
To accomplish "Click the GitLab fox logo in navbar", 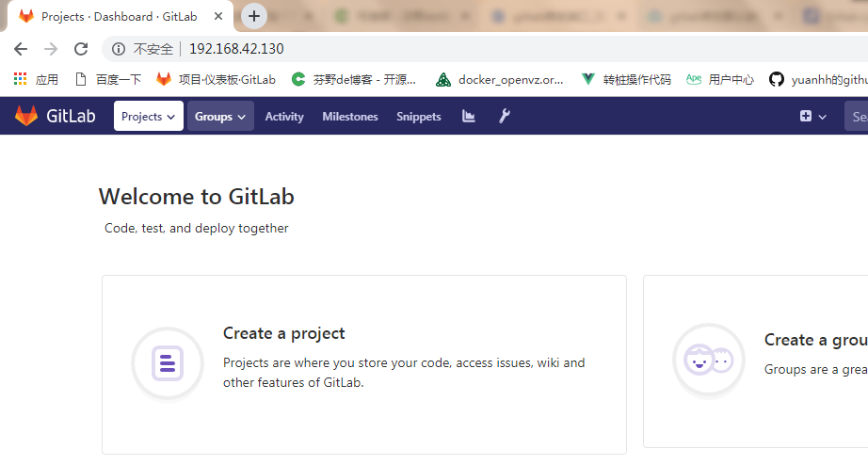I will pyautogui.click(x=26, y=116).
